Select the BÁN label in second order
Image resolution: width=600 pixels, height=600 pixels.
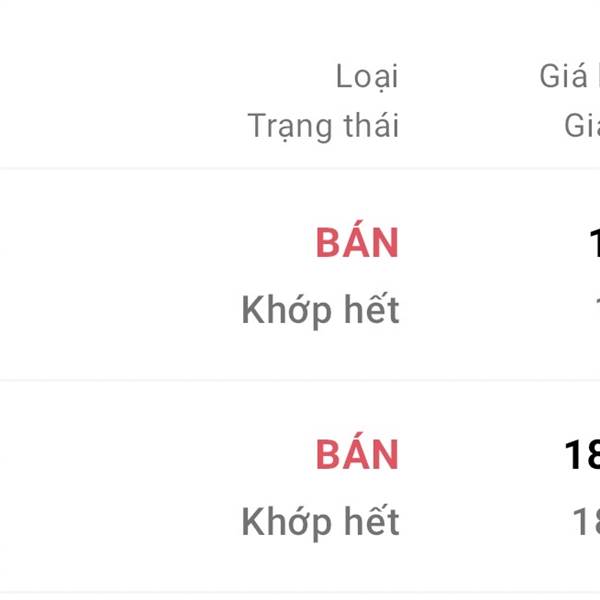[357, 455]
